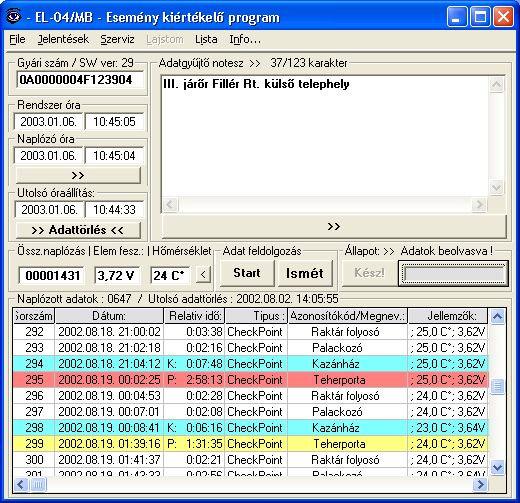Click the Naplózó óra time field 10:45:04
Screen dimensions: 520x503
114,156
